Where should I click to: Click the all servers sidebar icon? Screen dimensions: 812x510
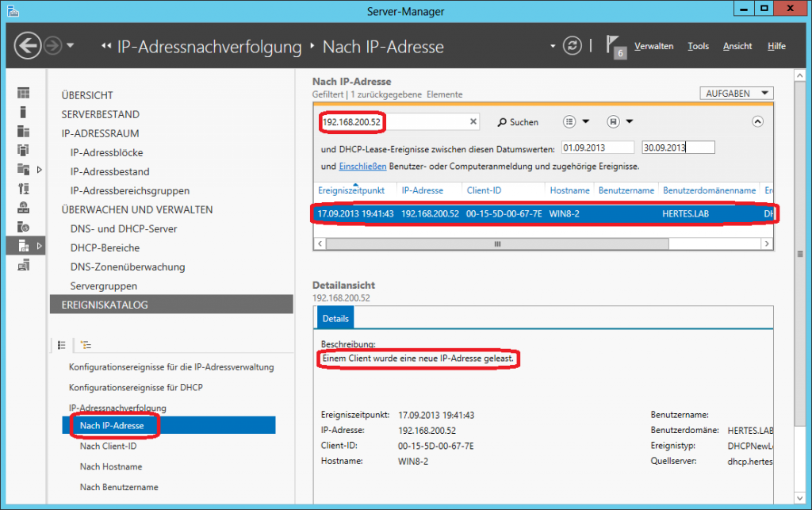click(x=24, y=132)
